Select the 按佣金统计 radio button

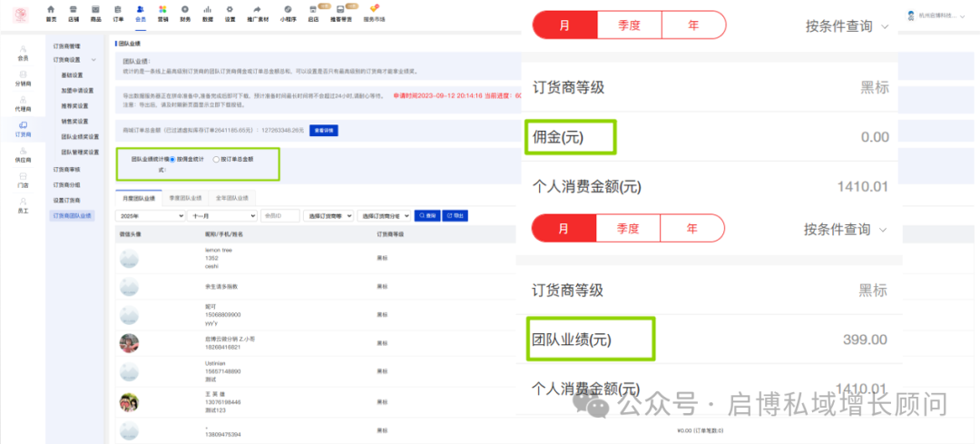coord(172,159)
